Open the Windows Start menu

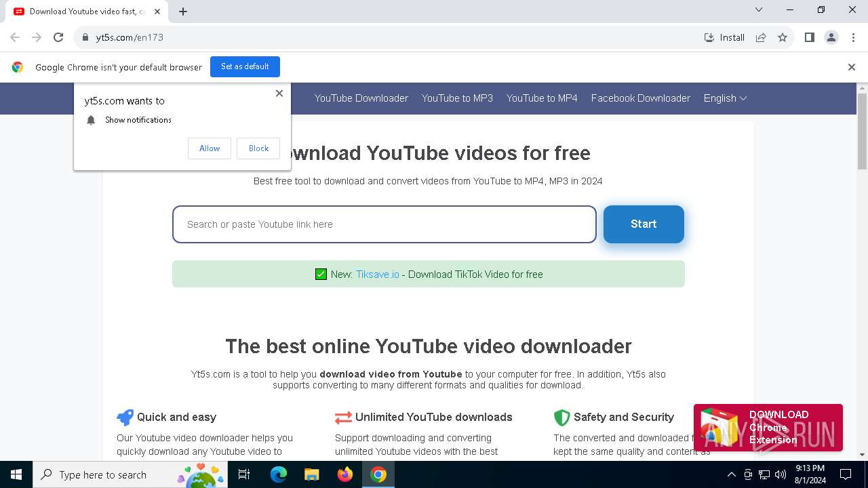pos(16,474)
